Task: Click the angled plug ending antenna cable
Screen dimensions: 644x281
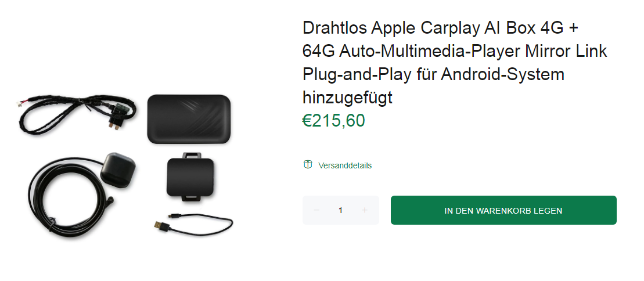Action: point(109,201)
